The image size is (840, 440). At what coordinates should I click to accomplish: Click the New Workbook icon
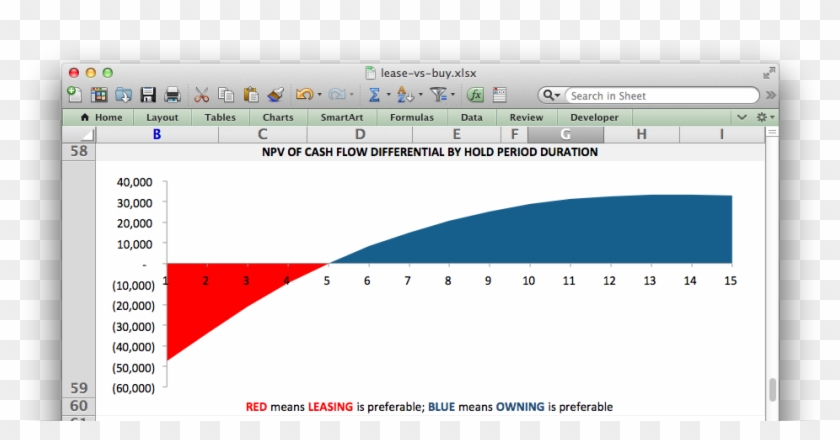click(75, 95)
